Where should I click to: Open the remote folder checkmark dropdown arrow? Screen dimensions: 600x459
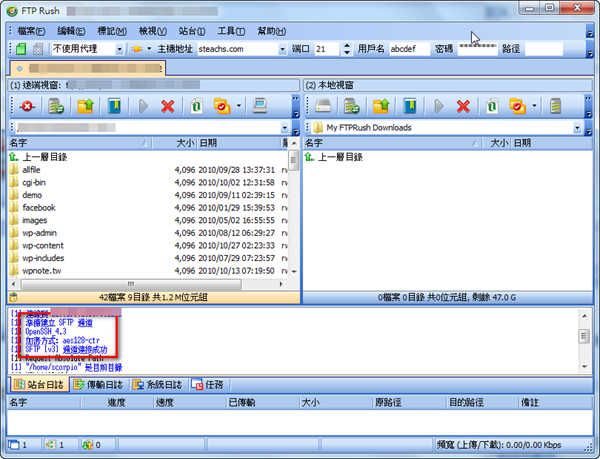[x=239, y=106]
